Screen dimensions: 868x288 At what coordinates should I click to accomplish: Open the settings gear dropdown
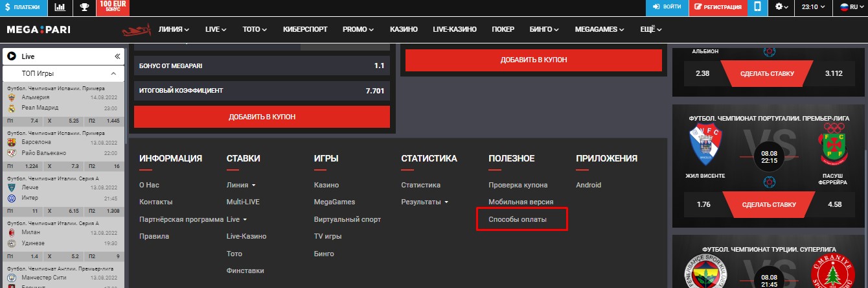782,7
